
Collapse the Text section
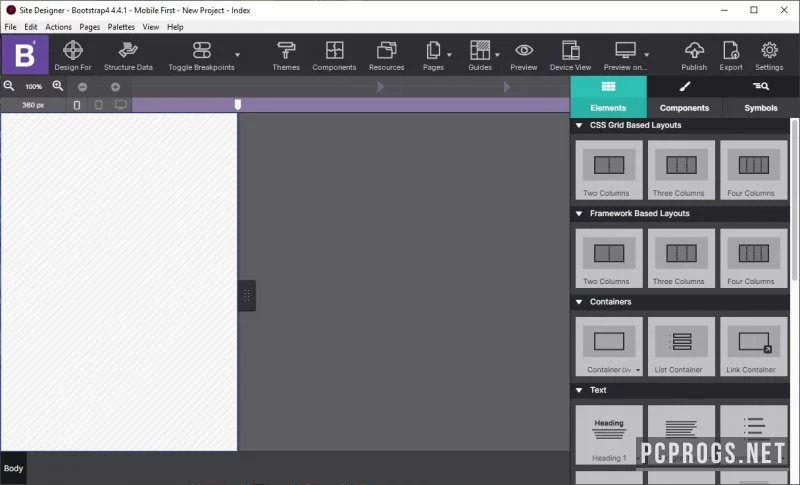pyautogui.click(x=579, y=390)
